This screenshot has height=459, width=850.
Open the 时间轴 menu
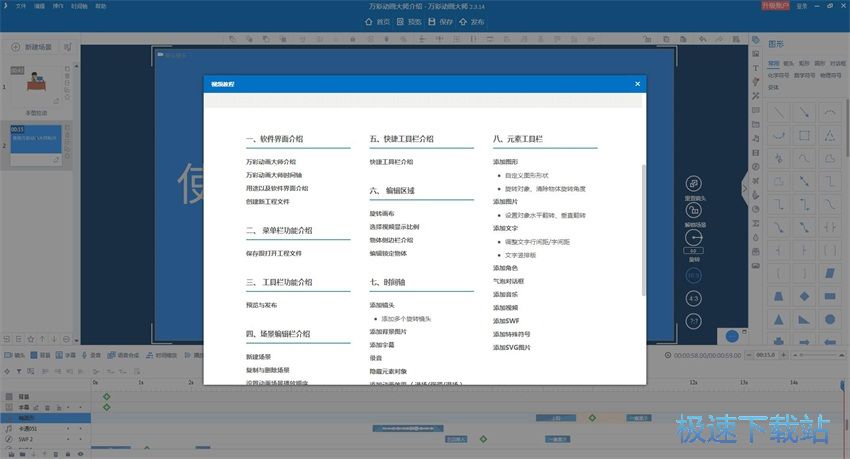(x=79, y=6)
